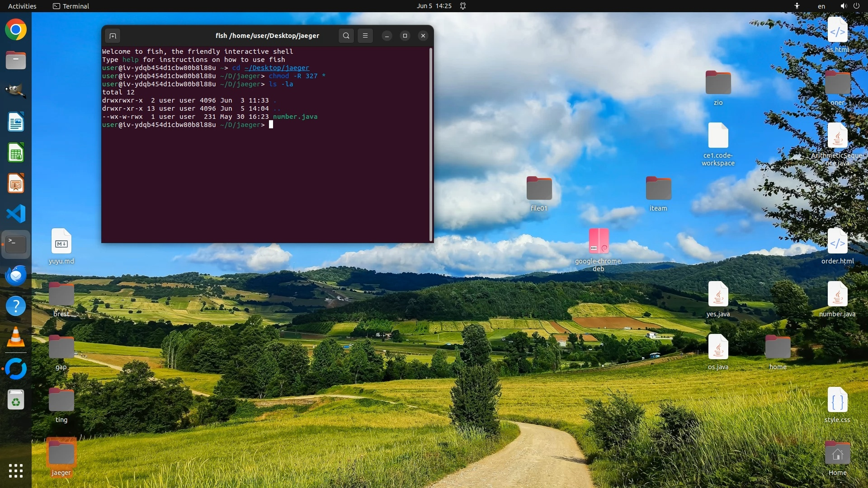Screen dimensions: 868x488
Task: Open LibreOffice Calc from dock
Action: pos(16,153)
